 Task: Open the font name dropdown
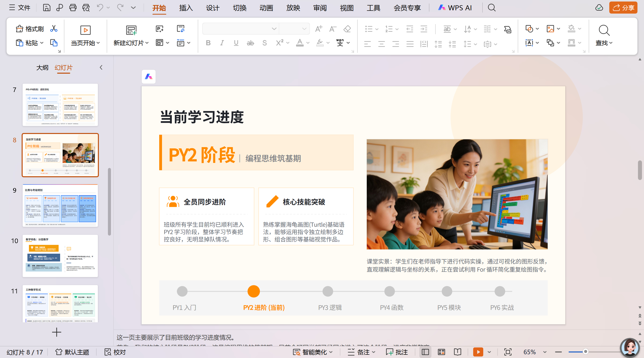(x=274, y=29)
